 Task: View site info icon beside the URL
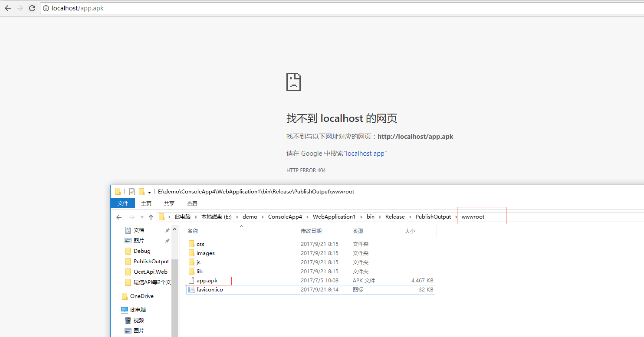(x=46, y=8)
